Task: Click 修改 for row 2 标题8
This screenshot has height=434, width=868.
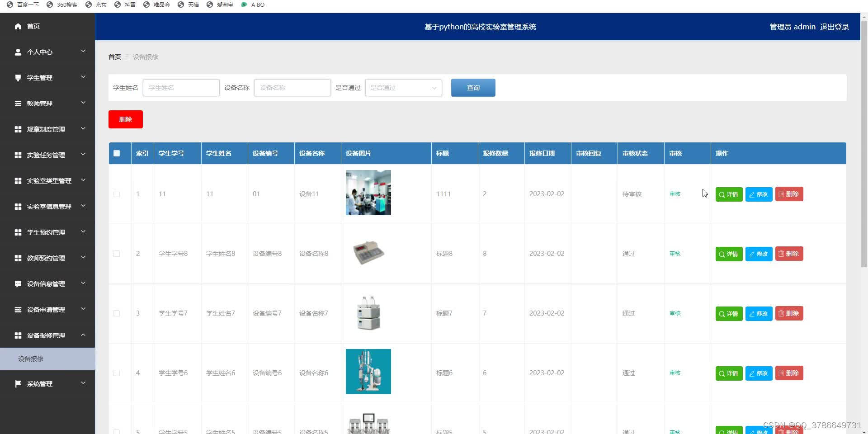Action: pyautogui.click(x=759, y=254)
